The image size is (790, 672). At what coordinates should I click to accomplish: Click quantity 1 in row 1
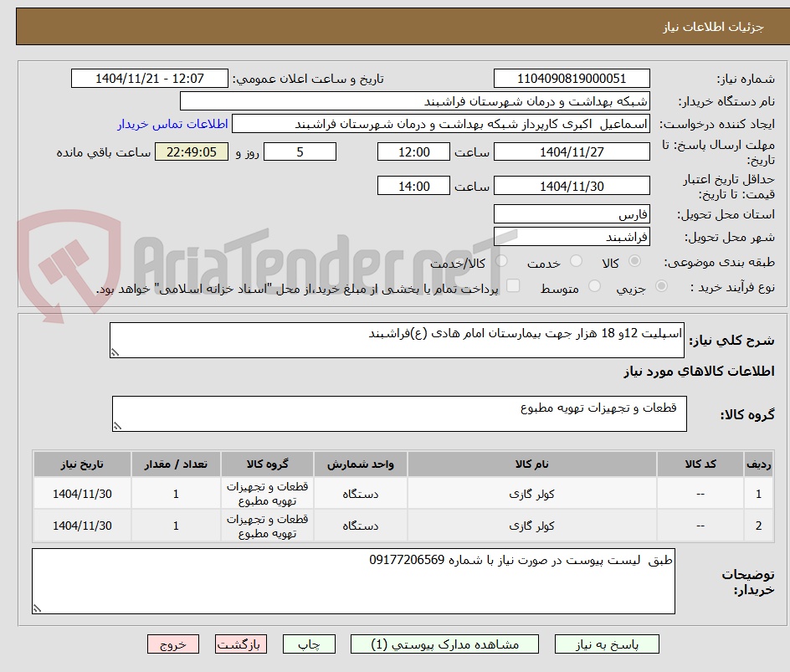click(x=176, y=495)
